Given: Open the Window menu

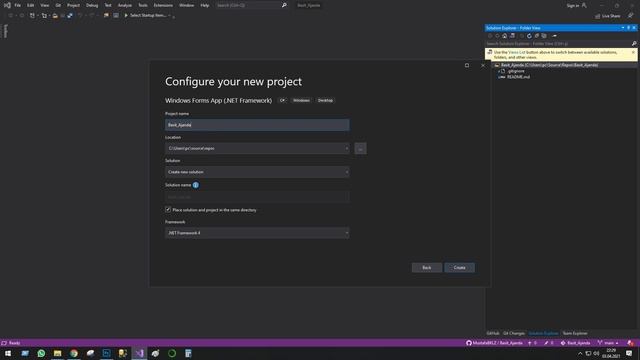Looking at the screenshot, I should click(x=187, y=5).
